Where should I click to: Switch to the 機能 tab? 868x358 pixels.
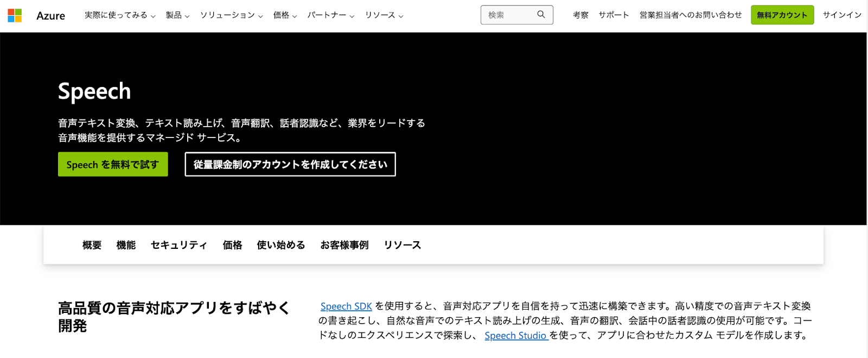126,245
